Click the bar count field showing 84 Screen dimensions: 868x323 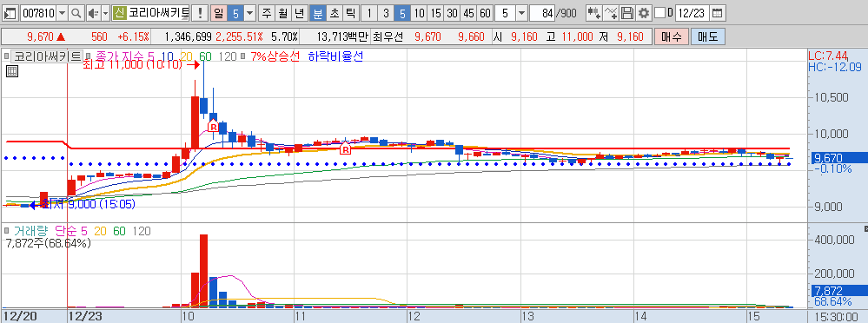coord(542,13)
